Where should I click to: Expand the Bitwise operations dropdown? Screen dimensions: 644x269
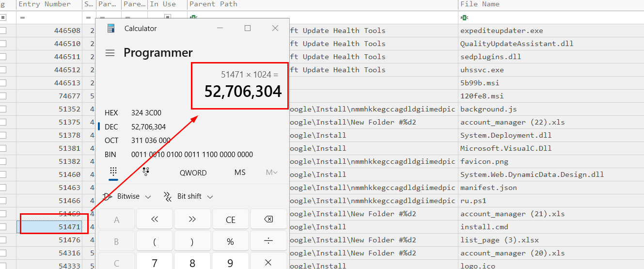pos(127,196)
